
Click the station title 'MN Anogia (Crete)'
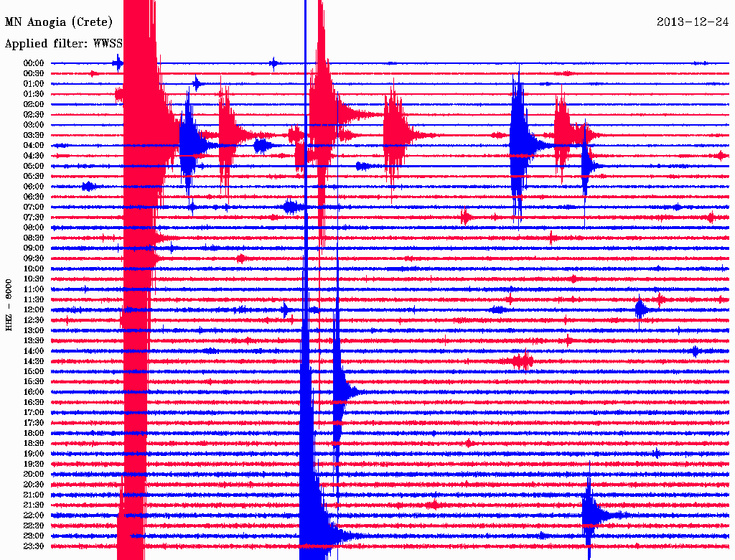59,22
